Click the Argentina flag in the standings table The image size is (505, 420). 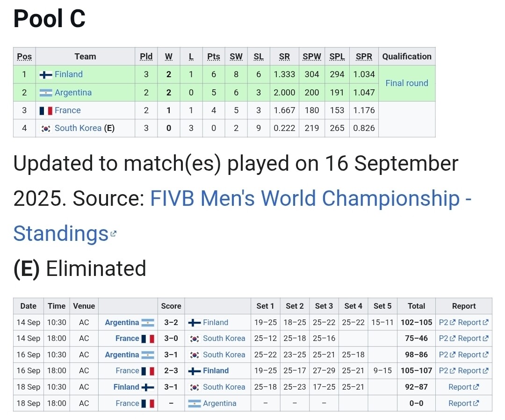pyautogui.click(x=46, y=93)
